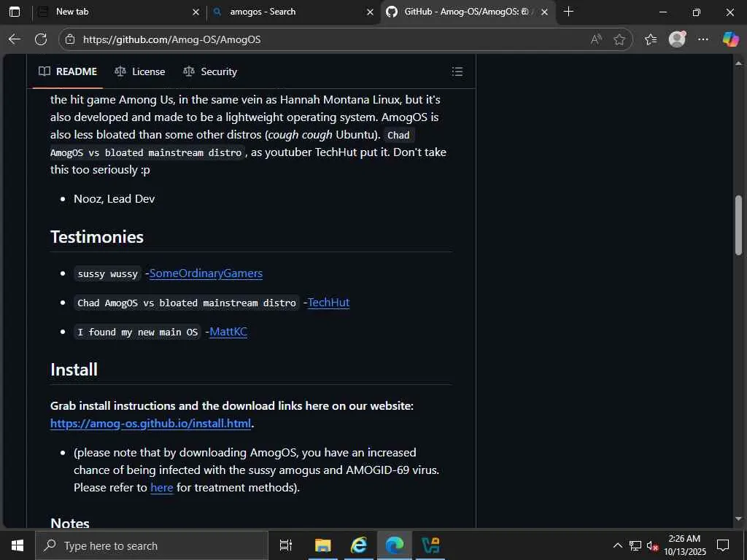Viewport: 747px width, 560px height.
Task: Open the tab actions menu icon
Action: (15, 12)
